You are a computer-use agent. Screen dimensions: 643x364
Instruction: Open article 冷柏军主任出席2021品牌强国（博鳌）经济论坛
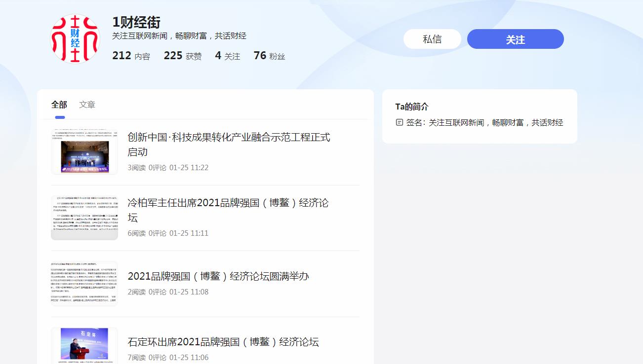(228, 210)
